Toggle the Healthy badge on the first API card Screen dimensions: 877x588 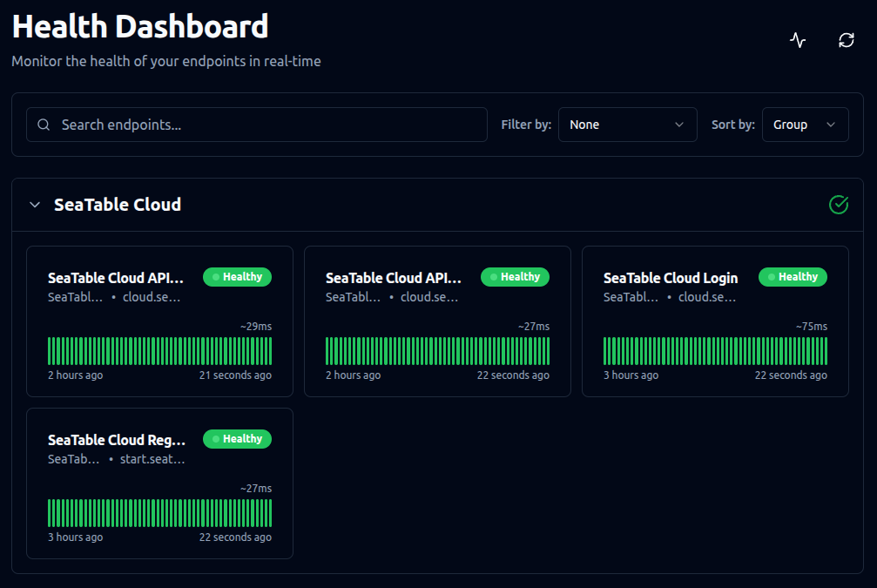tap(237, 277)
